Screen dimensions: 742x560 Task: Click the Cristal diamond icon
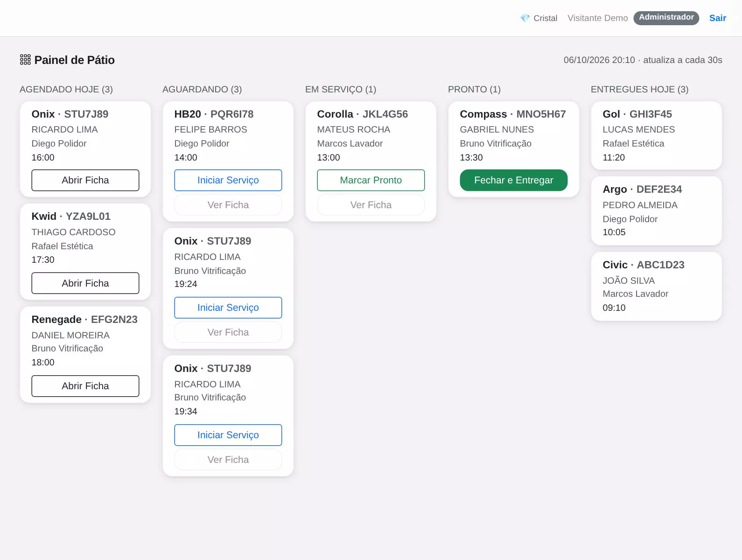pos(525,18)
